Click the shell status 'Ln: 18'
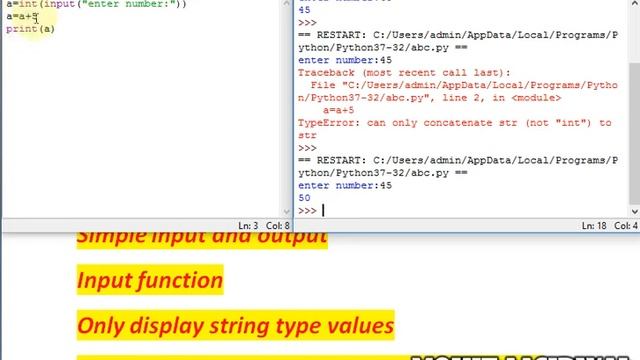This screenshot has height=360, width=640. 594,226
